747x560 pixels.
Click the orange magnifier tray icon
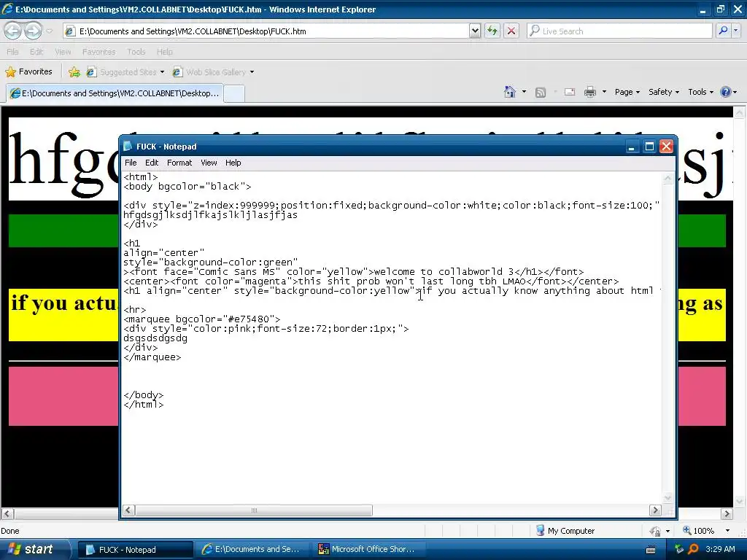[693, 549]
